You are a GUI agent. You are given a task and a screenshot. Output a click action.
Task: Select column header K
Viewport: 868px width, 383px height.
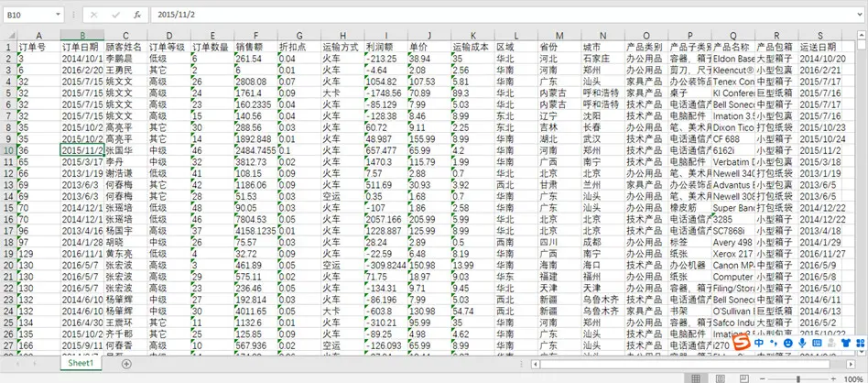(472, 35)
